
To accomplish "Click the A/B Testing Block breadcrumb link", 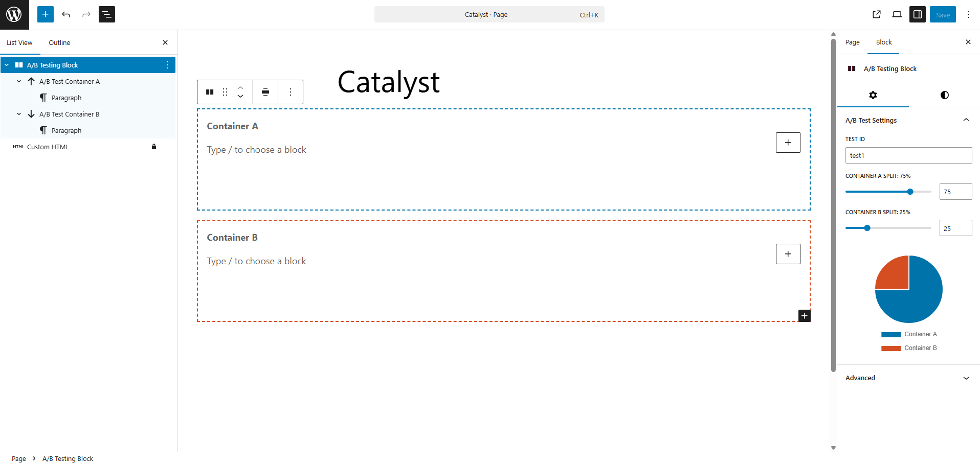I will coord(68,458).
